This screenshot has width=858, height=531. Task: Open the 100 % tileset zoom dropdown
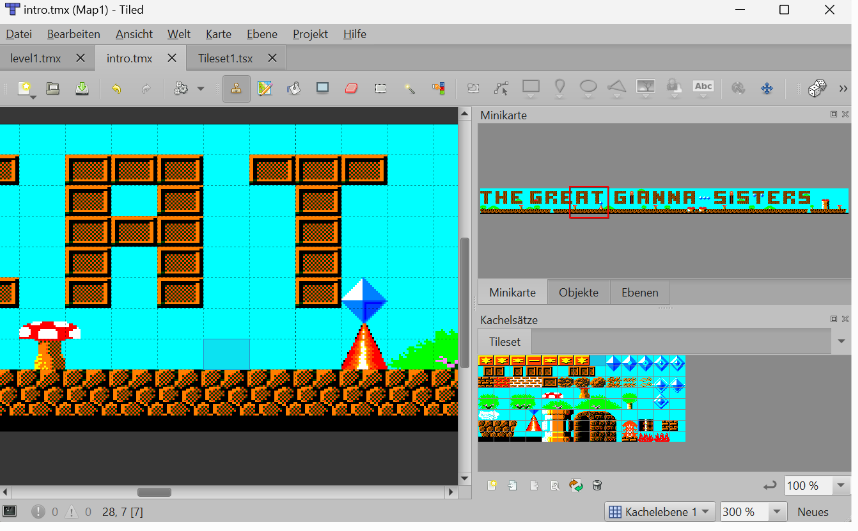click(815, 486)
